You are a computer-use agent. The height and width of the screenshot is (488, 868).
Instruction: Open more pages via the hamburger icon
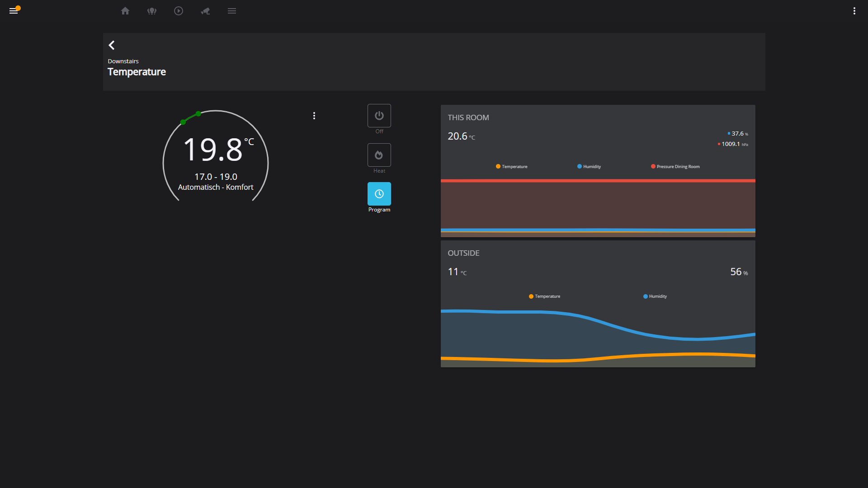(x=232, y=11)
